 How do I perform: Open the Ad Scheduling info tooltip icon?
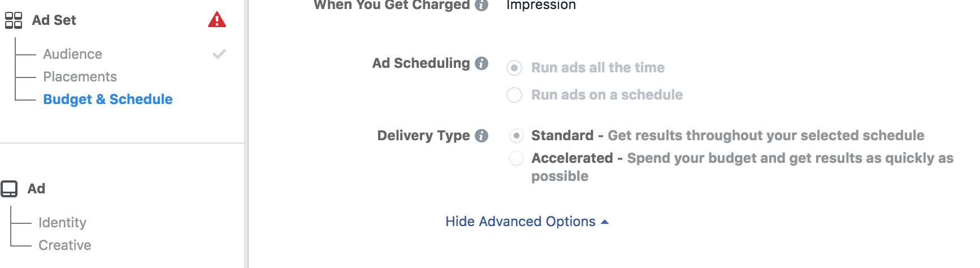coord(482,63)
